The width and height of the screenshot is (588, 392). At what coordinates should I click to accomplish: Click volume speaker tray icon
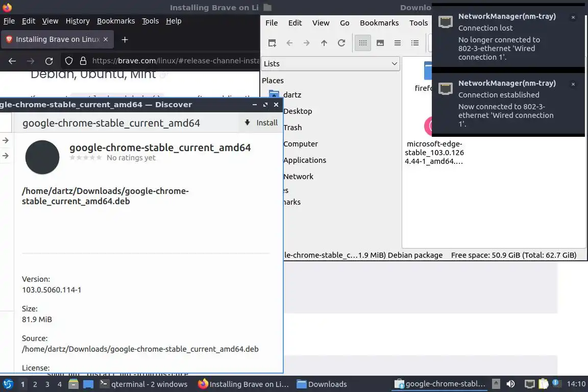tap(510, 384)
